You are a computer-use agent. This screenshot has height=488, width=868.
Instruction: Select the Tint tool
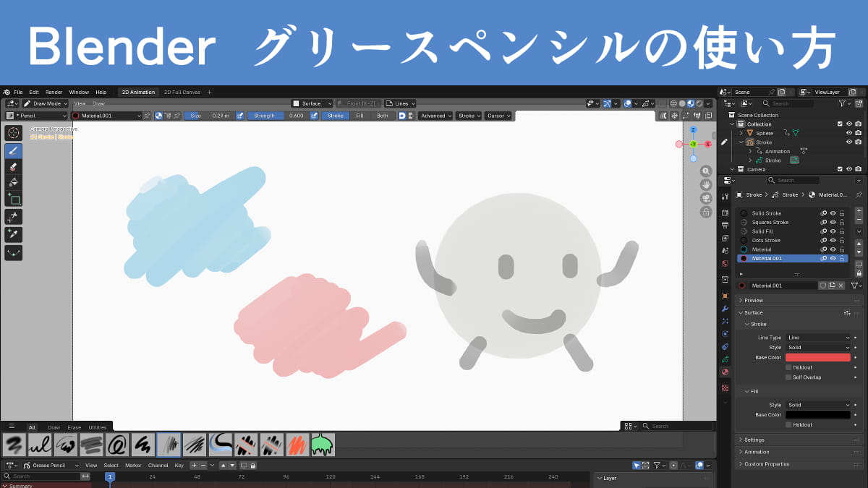coord(13,200)
